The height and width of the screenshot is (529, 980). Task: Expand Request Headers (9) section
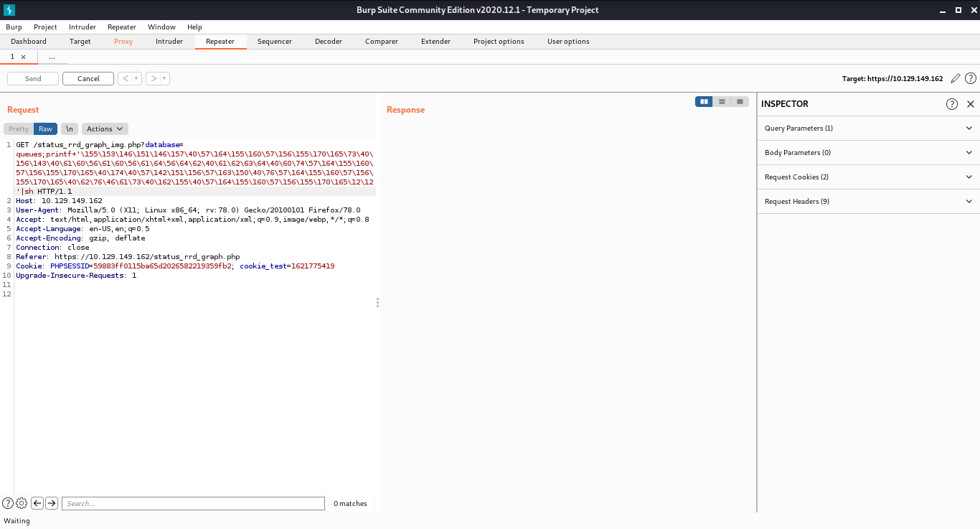point(869,202)
